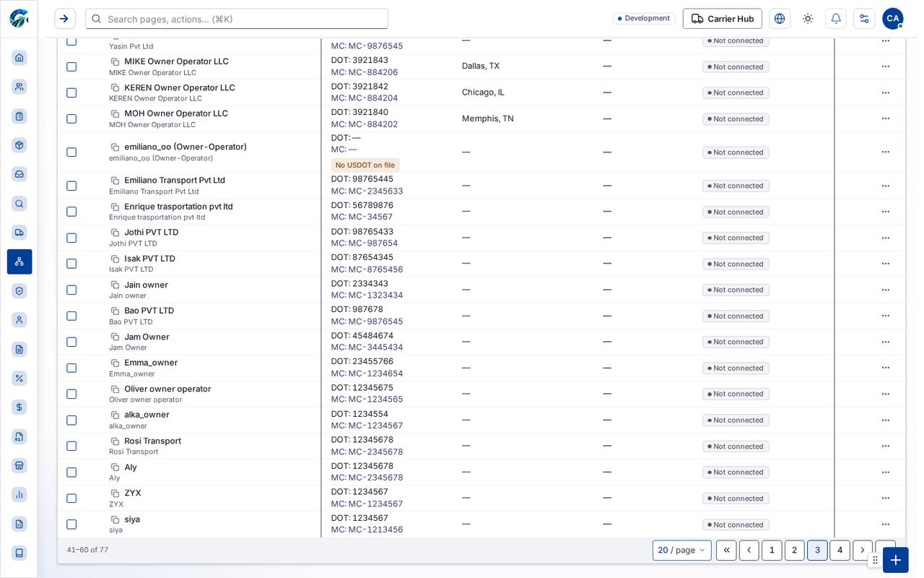Expand the sidebar with the arrow button
924x578 pixels.
65,19
